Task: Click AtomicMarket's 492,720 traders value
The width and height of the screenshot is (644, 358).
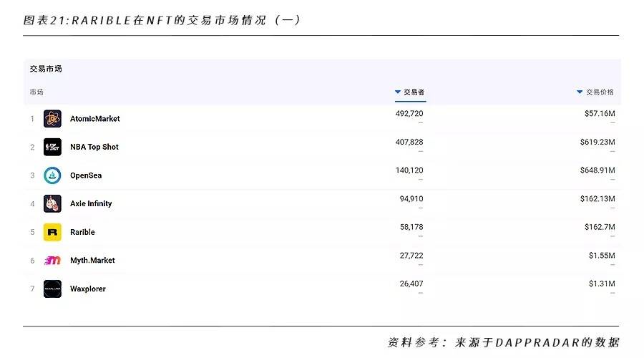Action: coord(409,114)
